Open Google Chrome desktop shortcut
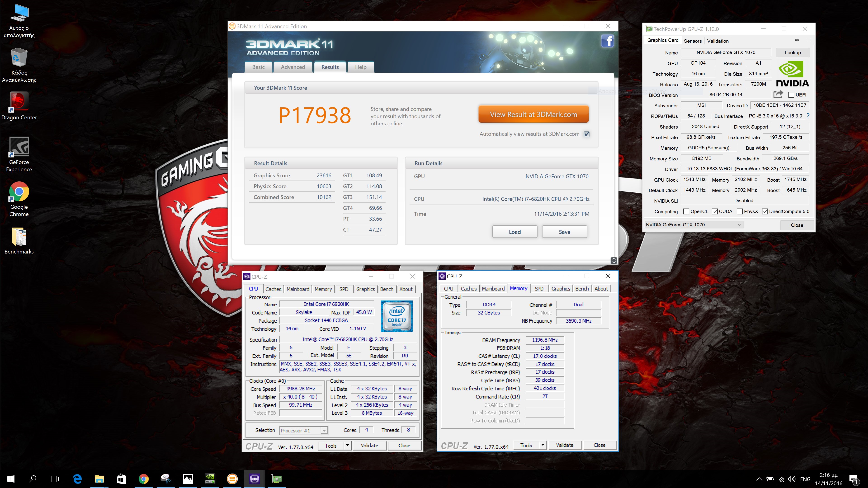Image resolution: width=868 pixels, height=488 pixels. point(19,199)
